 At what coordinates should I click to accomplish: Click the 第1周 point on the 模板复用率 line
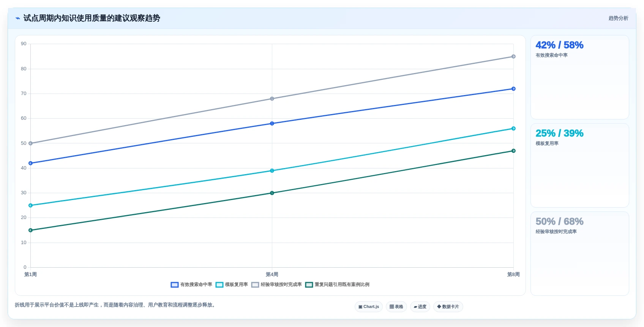[x=31, y=205]
